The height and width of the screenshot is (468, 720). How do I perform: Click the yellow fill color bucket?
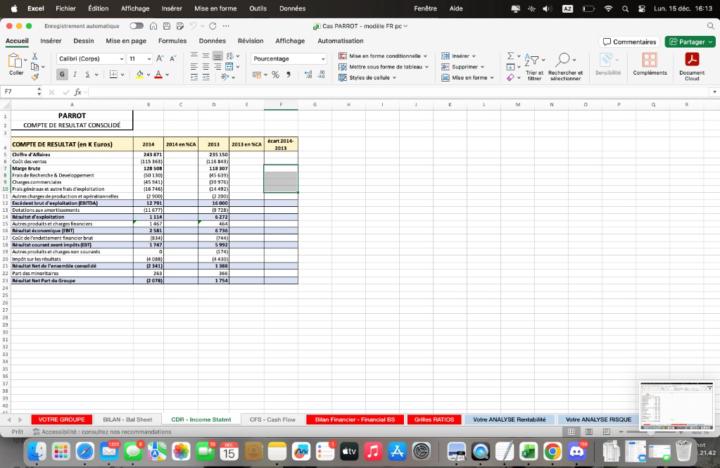tap(140, 74)
